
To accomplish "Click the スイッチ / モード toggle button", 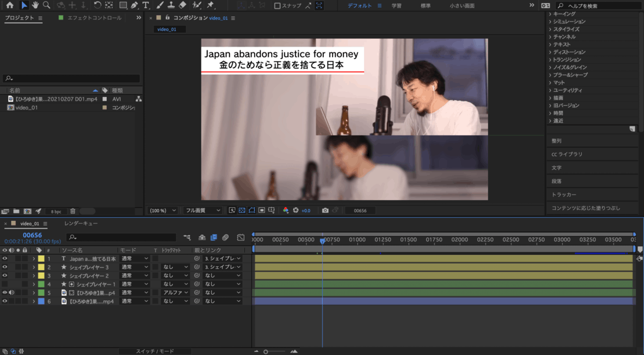I will click(155, 351).
